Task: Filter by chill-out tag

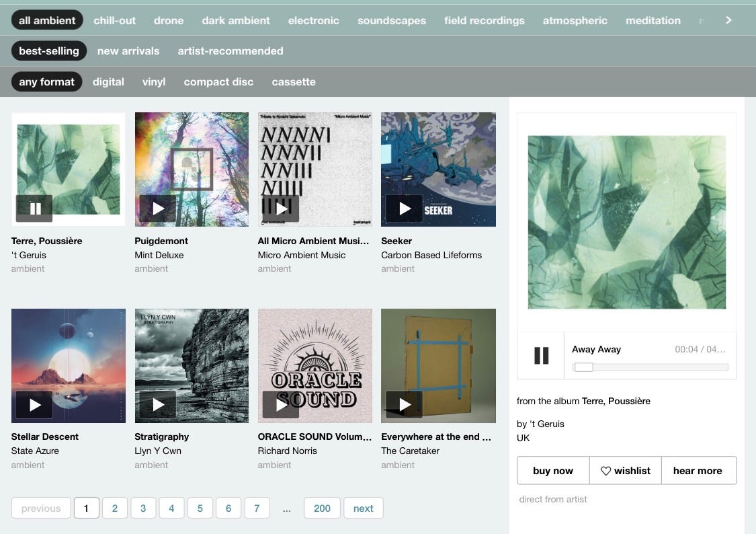Action: point(115,20)
